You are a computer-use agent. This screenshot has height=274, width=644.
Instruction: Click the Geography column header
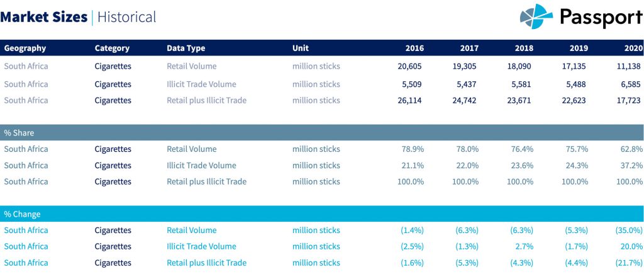point(25,49)
